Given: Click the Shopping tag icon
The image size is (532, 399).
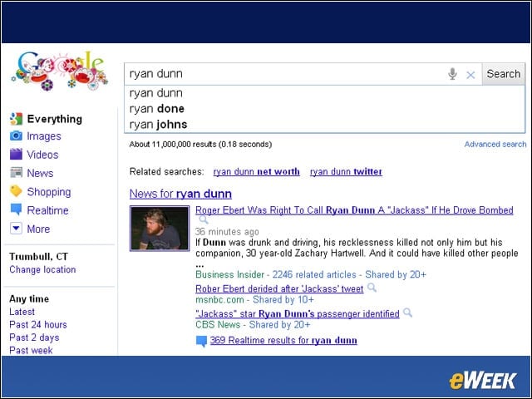Looking at the screenshot, I should click(16, 191).
